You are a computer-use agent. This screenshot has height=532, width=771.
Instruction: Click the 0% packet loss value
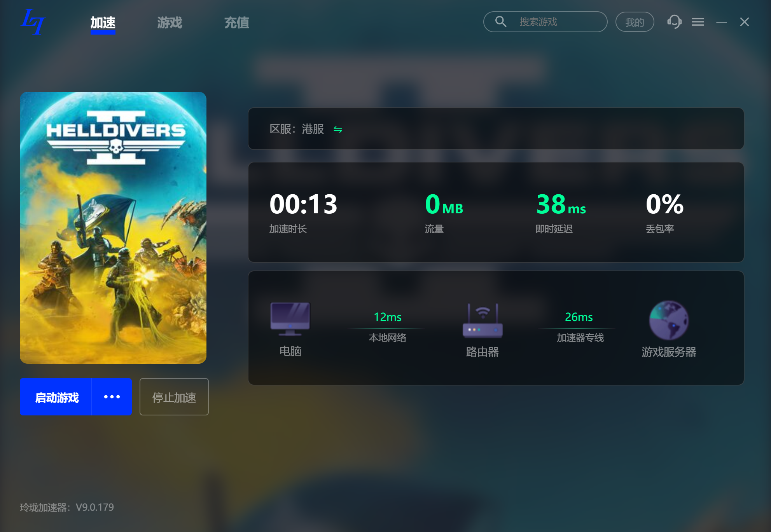(664, 204)
